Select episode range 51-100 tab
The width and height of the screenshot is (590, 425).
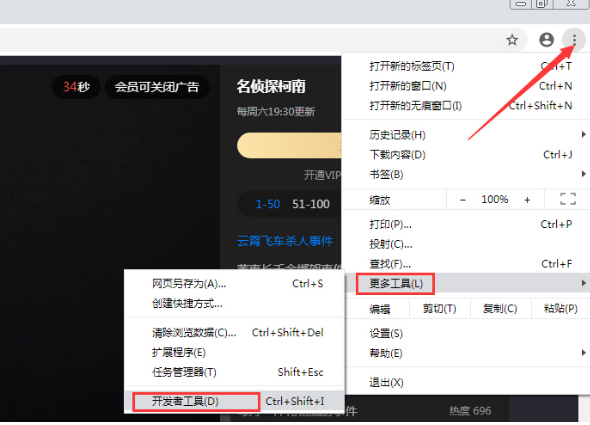[x=311, y=204]
